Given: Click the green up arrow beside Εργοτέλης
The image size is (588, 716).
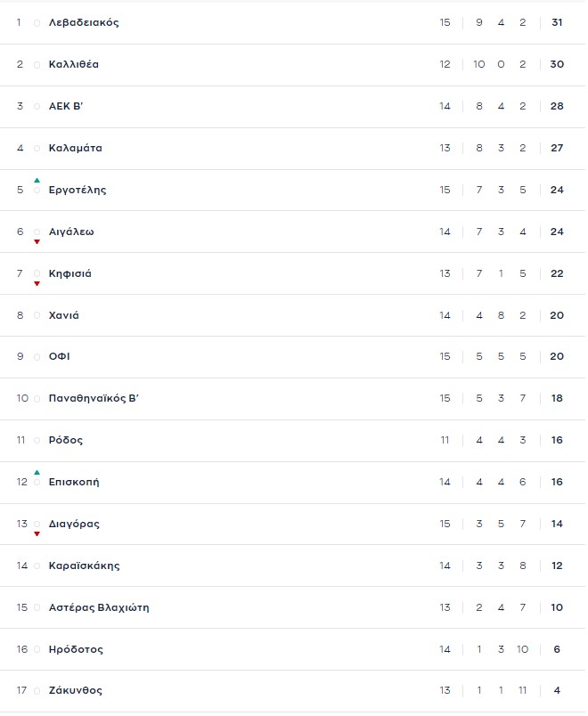Looking at the screenshot, I should click(37, 181).
